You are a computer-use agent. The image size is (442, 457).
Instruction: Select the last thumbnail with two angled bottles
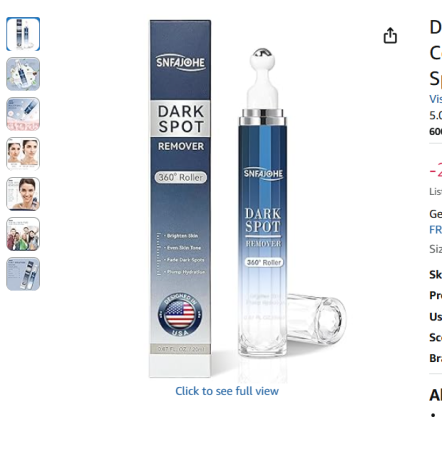click(23, 274)
